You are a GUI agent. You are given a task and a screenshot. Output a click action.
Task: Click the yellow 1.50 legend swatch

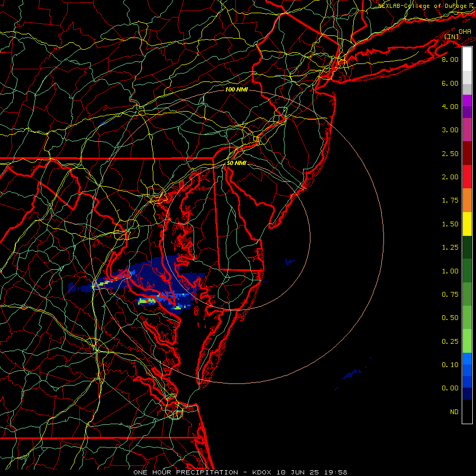coord(467,224)
